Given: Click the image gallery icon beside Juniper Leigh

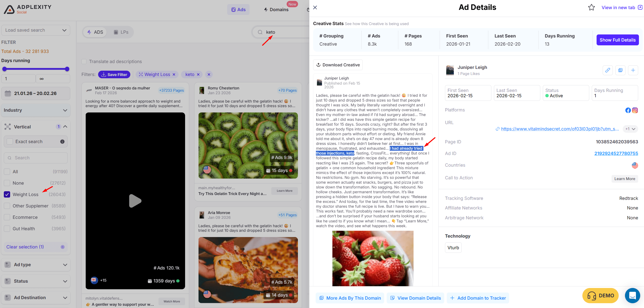Looking at the screenshot, I should coord(620,70).
